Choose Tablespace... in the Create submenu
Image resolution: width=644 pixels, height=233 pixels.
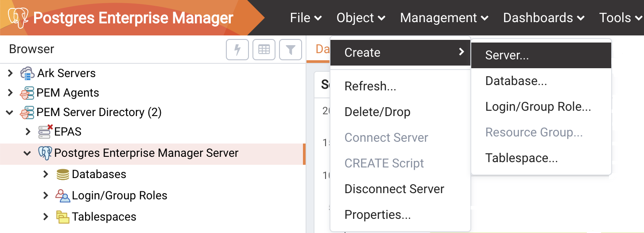click(x=541, y=158)
